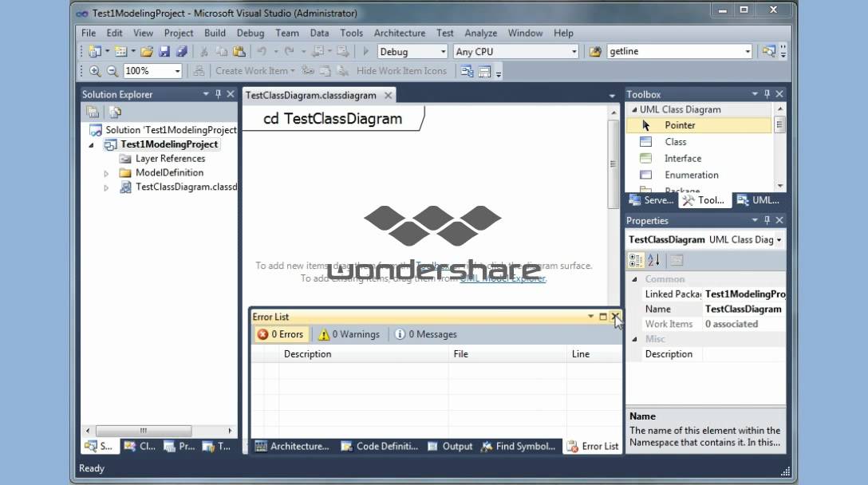Click the Zoom In magnifier icon
This screenshot has height=485, width=868.
coord(95,71)
